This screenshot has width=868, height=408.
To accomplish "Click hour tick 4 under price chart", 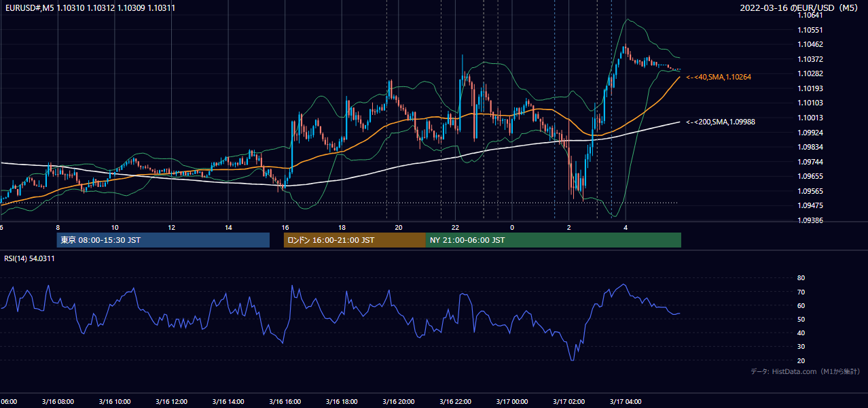I will 626,227.
